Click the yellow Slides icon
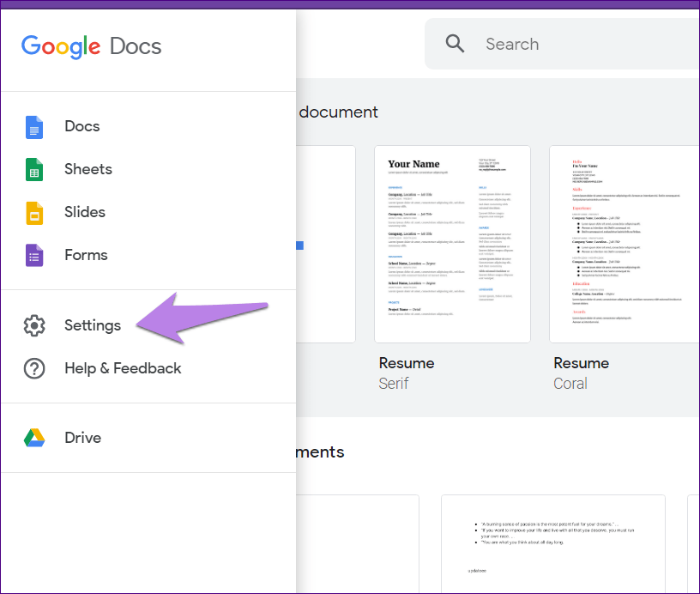Screen dimensions: 700x594 click(34, 213)
